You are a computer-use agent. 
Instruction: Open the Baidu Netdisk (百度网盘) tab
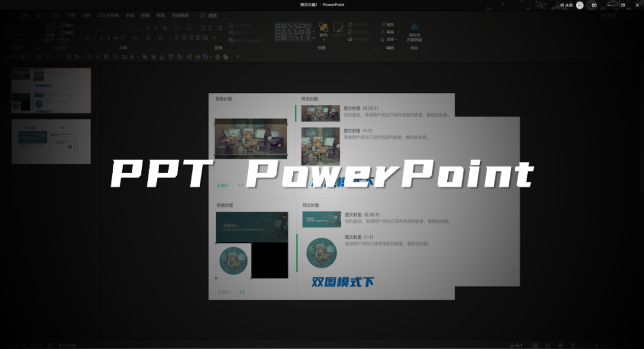180,15
